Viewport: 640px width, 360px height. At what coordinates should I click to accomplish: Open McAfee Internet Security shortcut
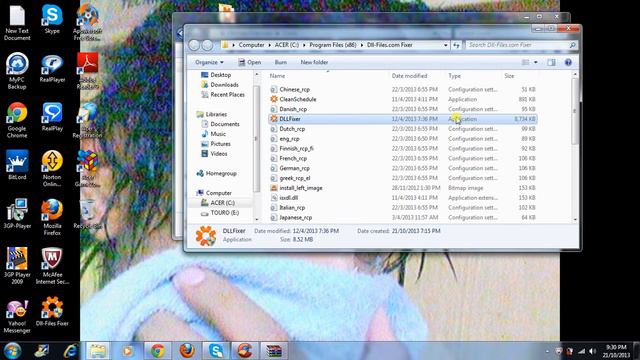pos(52,266)
